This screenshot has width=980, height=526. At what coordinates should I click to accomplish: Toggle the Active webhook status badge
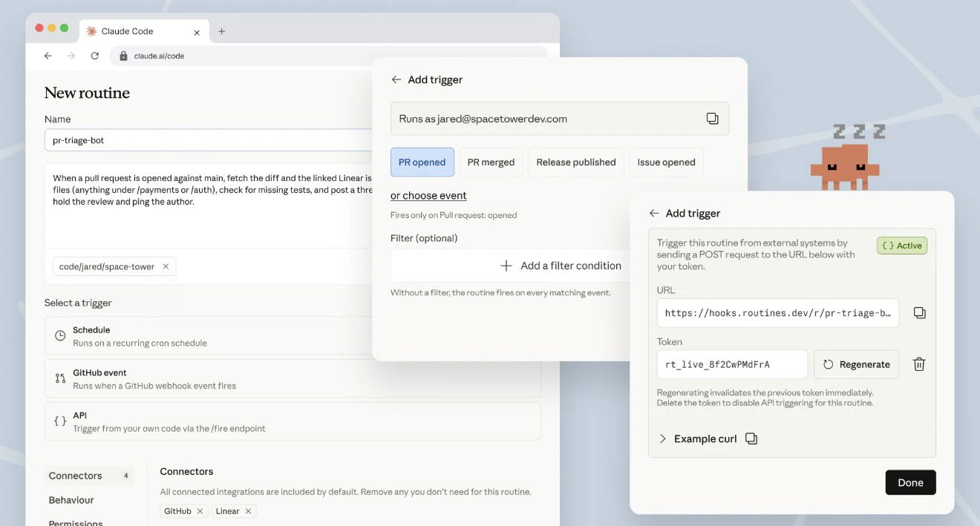point(901,245)
